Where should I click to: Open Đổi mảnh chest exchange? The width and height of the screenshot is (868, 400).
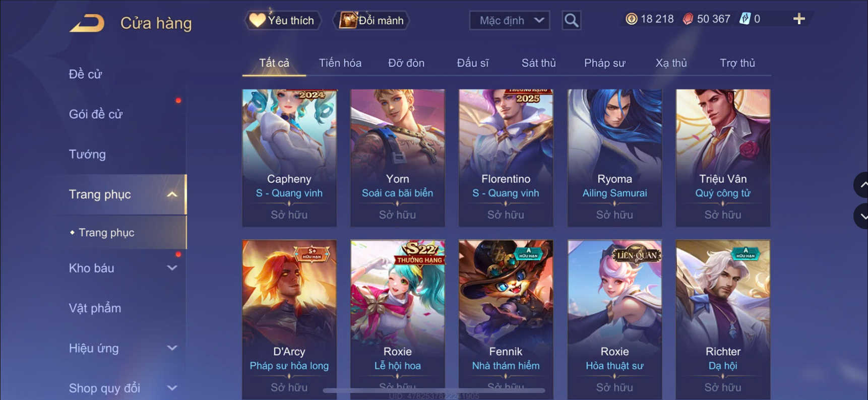[372, 20]
